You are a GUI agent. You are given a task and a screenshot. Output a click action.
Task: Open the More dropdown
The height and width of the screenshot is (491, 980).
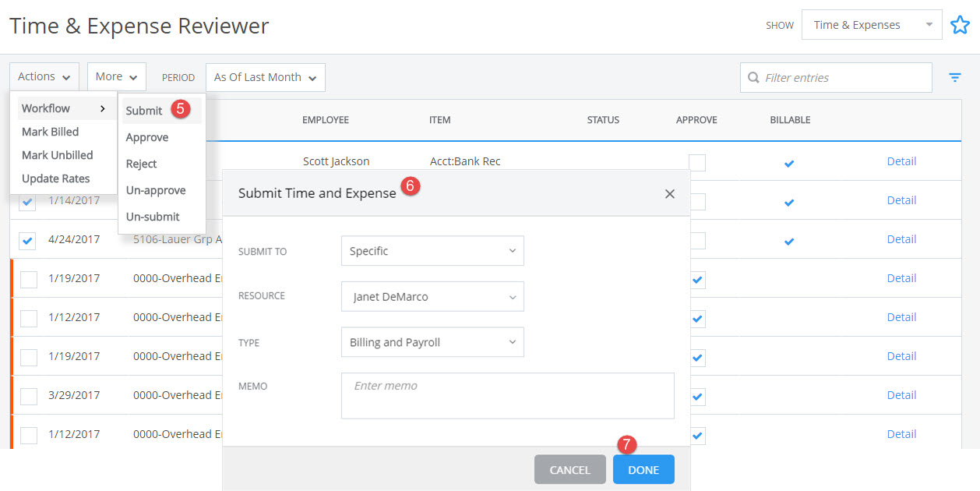(117, 77)
